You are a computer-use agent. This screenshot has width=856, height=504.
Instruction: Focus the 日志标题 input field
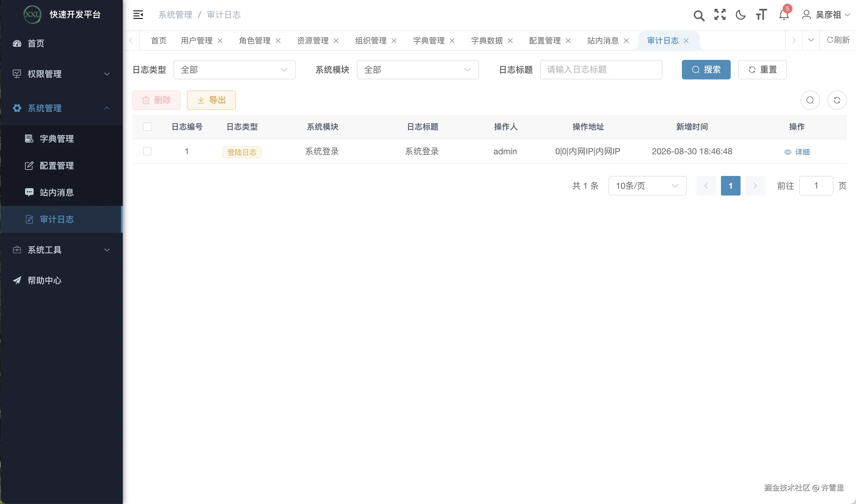[x=601, y=70]
